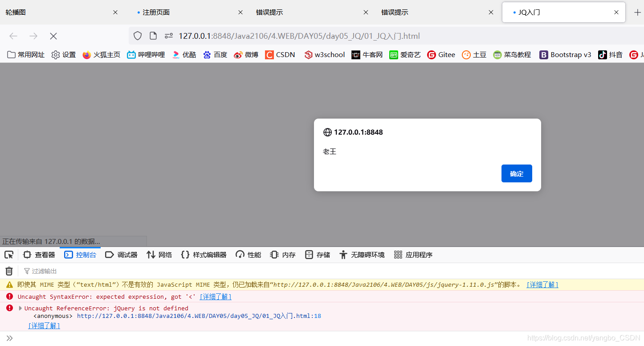This screenshot has width=644, height=346.
Task: Switch to the 注册页面 tab
Action: pos(187,12)
